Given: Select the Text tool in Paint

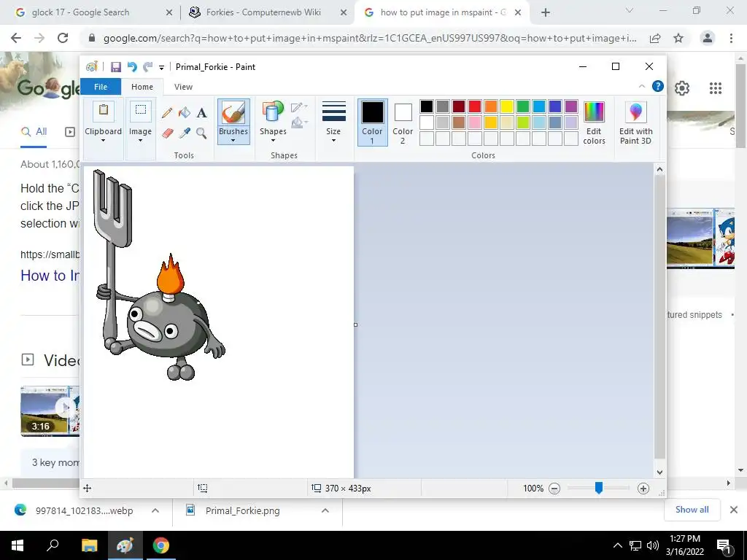Looking at the screenshot, I should [201, 113].
